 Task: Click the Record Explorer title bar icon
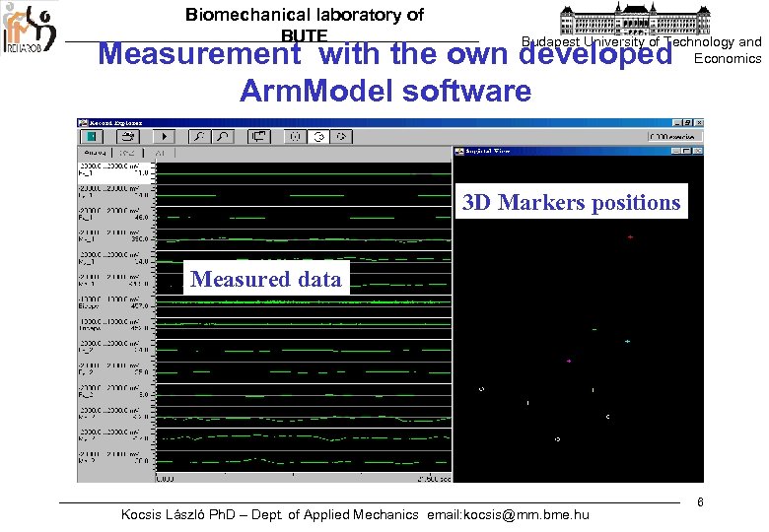tap(83, 122)
